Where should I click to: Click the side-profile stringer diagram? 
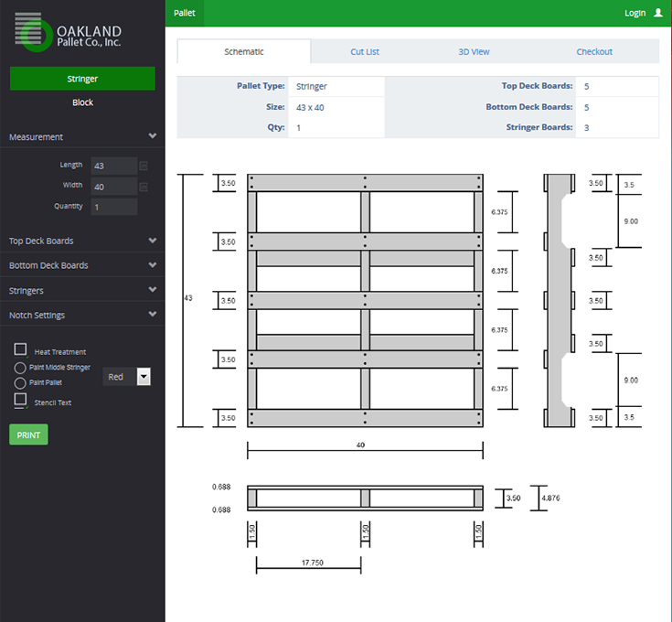[x=560, y=301]
